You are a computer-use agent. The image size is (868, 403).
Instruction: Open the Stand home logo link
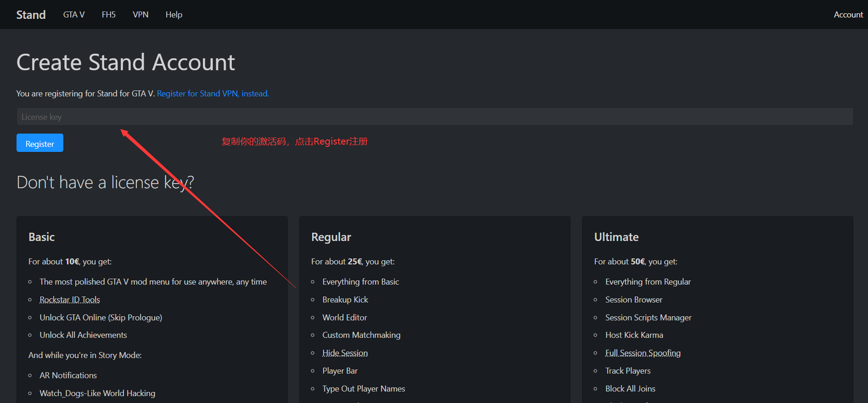click(31, 15)
